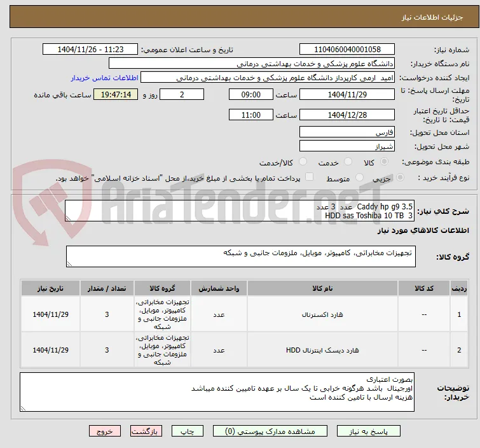Click the ردیف column header
480x448 pixels.
point(459,288)
